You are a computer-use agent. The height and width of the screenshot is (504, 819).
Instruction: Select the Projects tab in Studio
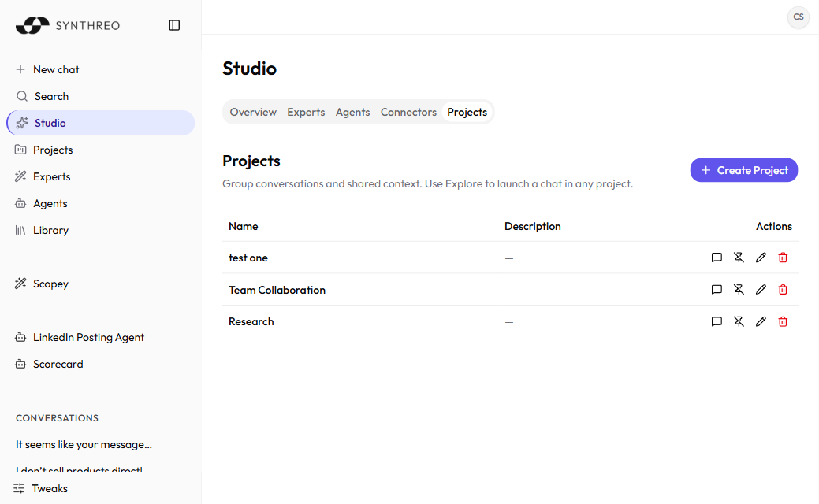click(x=467, y=112)
